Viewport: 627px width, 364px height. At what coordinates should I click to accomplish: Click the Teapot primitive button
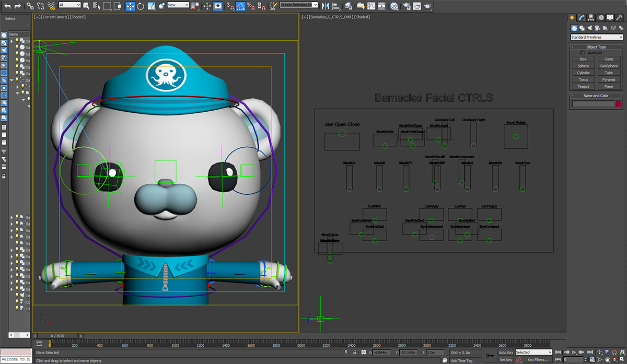pos(583,87)
